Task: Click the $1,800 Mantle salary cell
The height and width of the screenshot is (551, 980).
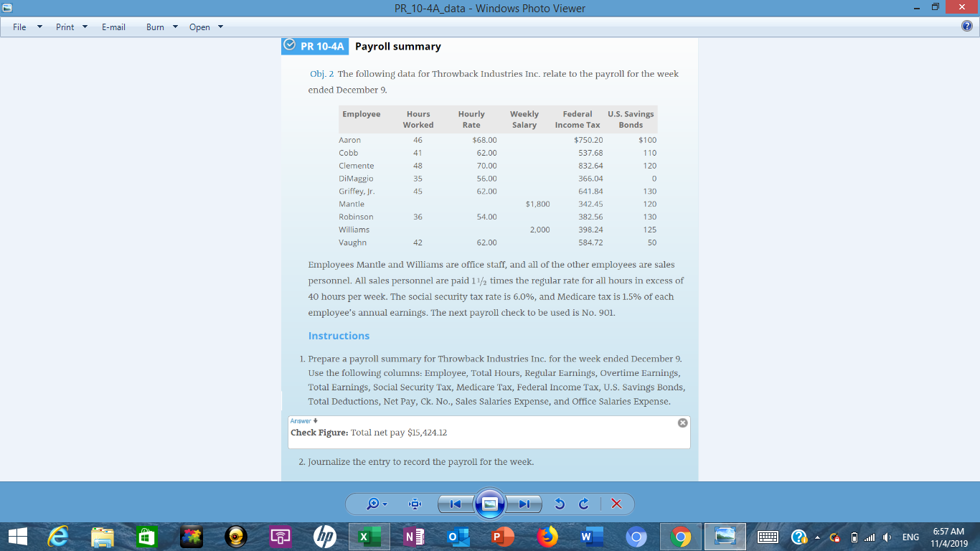Action: pos(537,204)
